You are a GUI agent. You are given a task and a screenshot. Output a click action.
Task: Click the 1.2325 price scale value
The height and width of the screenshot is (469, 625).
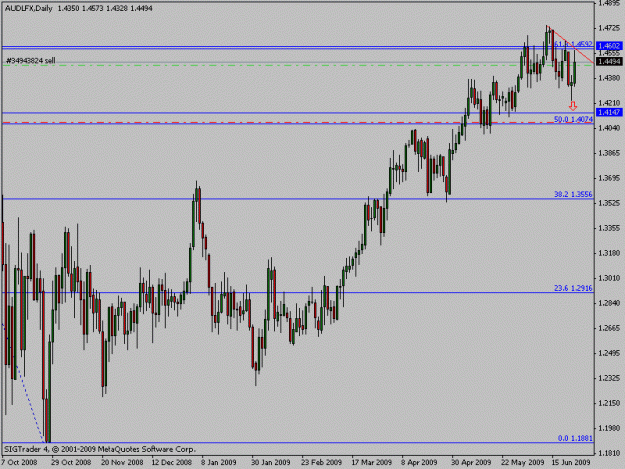click(x=610, y=378)
